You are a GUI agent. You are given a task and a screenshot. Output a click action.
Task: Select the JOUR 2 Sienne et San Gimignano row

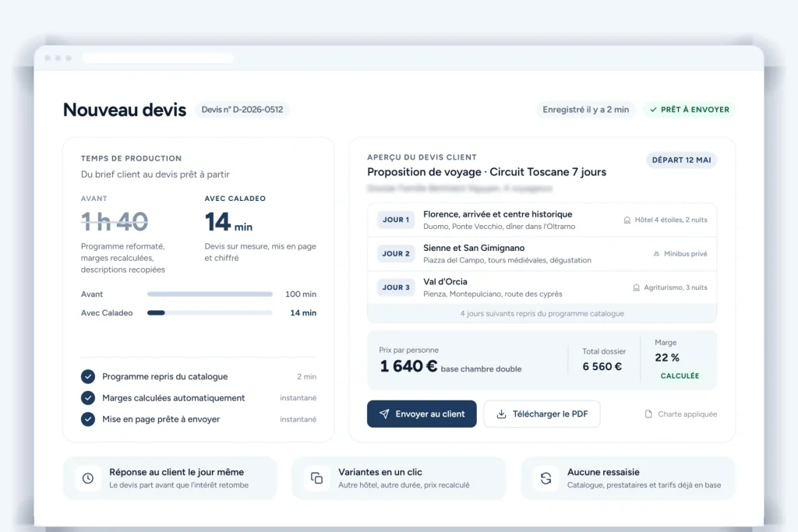coord(542,253)
